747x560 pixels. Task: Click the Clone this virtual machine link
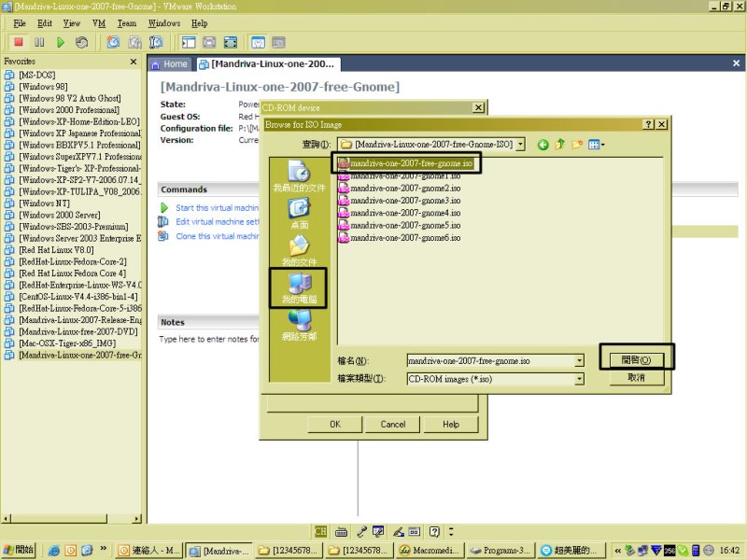(x=217, y=236)
